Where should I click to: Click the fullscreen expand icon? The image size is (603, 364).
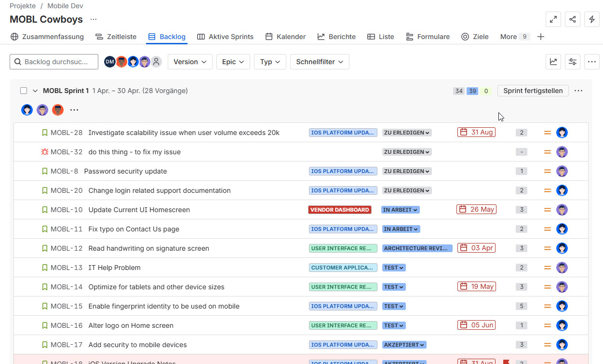click(x=553, y=19)
